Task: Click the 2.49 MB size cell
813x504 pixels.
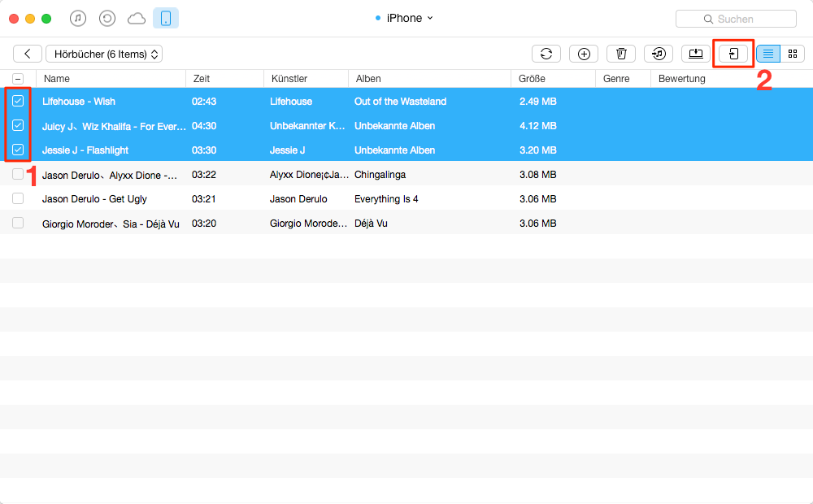Action: tap(537, 101)
